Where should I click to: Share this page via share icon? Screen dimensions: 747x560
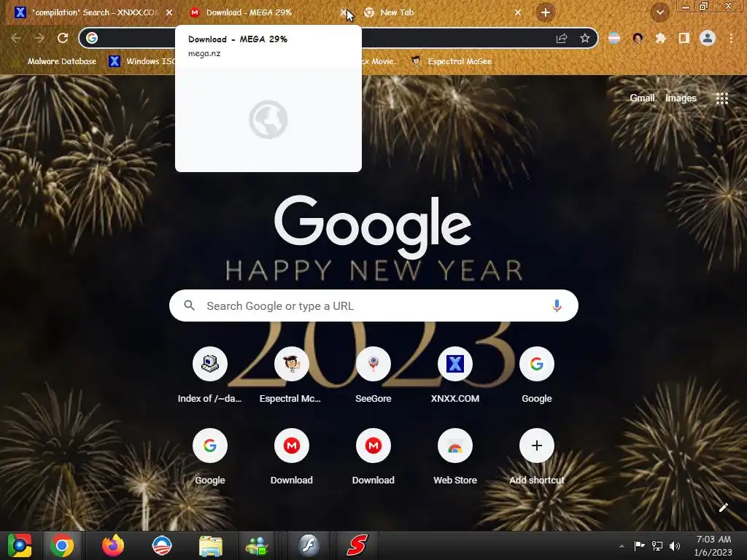point(562,38)
